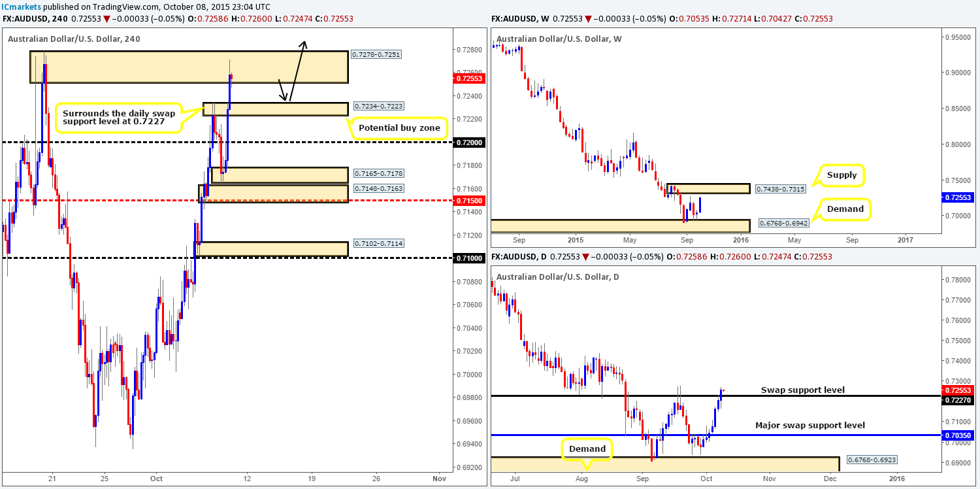Click the 'Australian Dollar/U.S. Dollar, 240' chart label

[74, 39]
